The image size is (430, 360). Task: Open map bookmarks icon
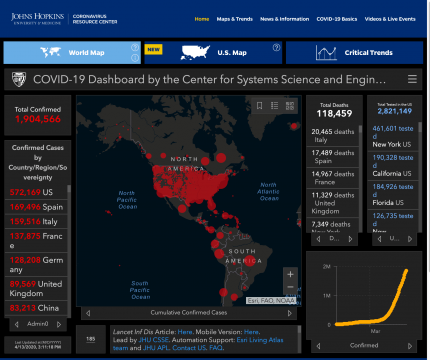coord(259,106)
